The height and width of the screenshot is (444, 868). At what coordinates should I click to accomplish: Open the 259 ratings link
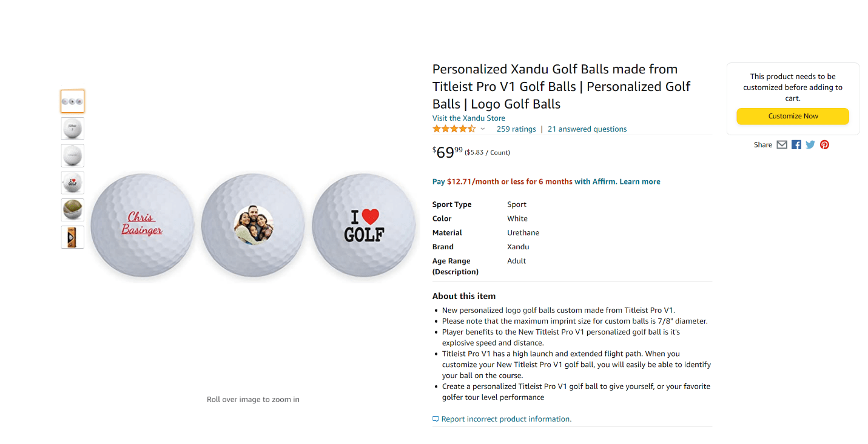516,129
